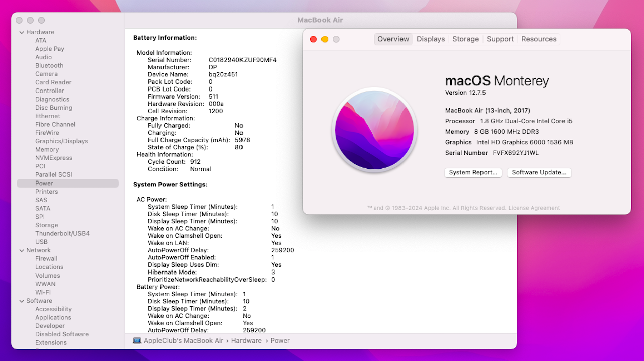Screen dimensions: 644x361
Task: Click the macOS Monterey logo image
Action: (x=374, y=130)
